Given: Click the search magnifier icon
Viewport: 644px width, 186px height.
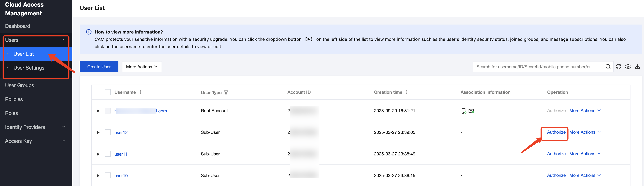Looking at the screenshot, I should pyautogui.click(x=608, y=67).
